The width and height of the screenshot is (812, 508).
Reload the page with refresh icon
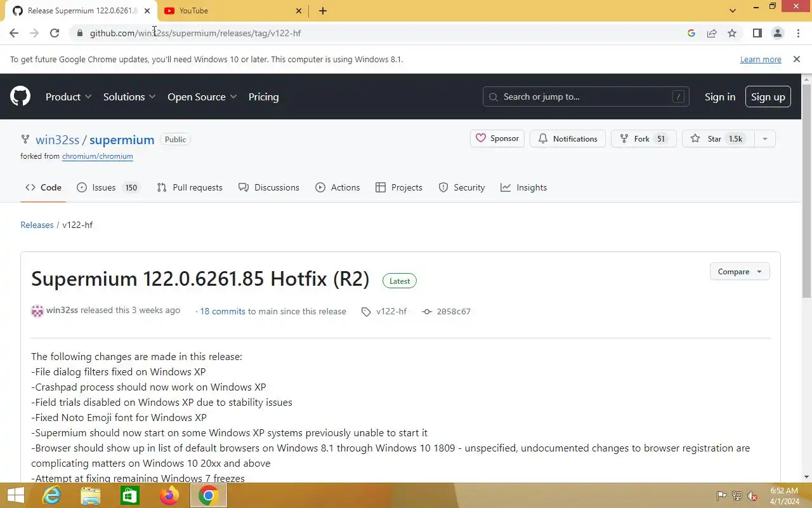coord(55,33)
